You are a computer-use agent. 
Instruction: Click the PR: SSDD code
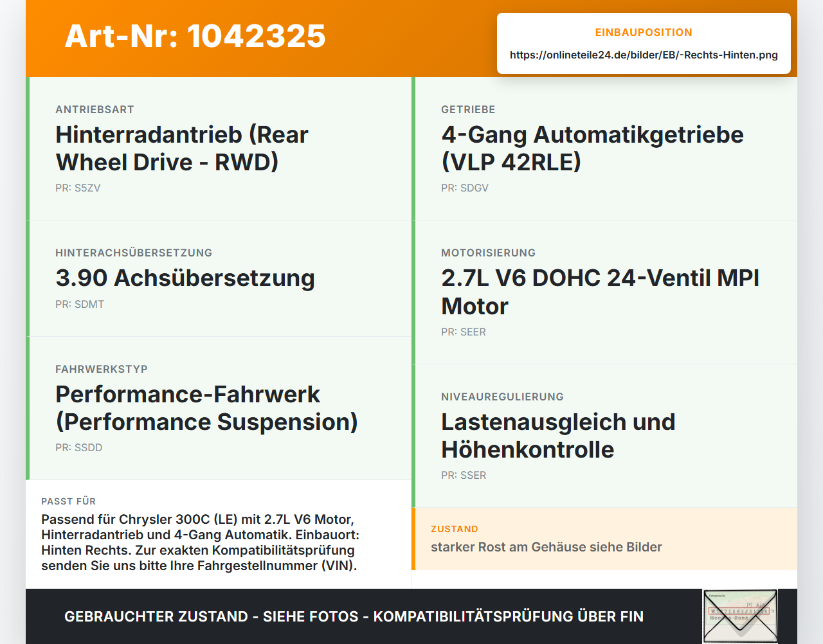click(78, 447)
